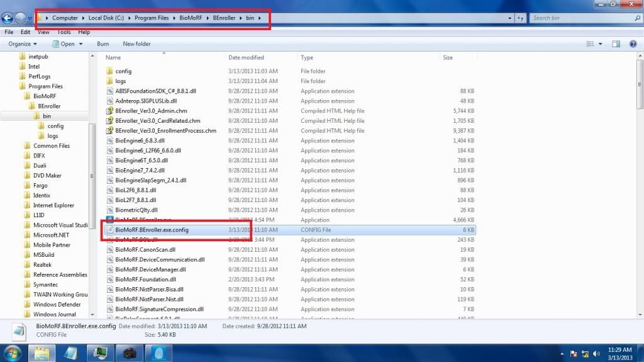Select the Program Files folder in the tree
Screen dimensions: 644x362
pos(45,86)
